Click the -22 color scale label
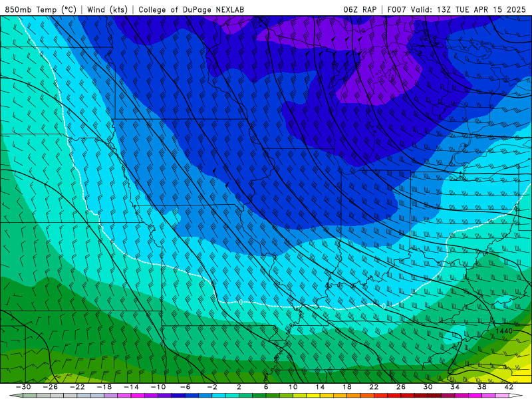 (x=77, y=387)
